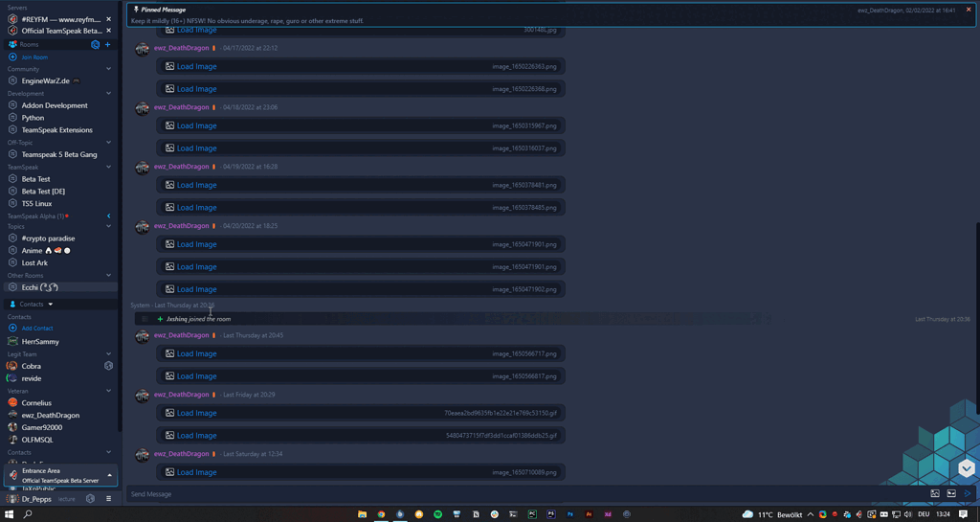Image resolution: width=980 pixels, height=522 pixels.
Task: Collapse the Development rooms group
Action: coord(108,94)
